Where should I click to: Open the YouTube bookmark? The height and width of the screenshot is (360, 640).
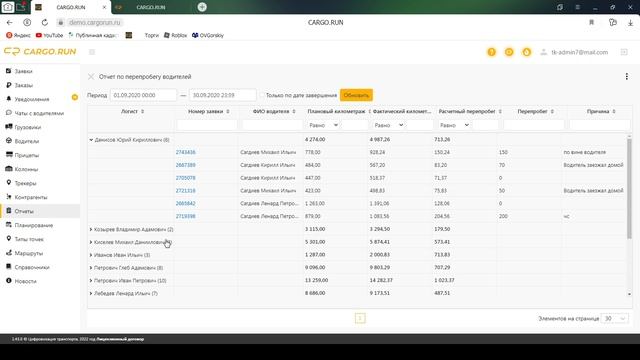[x=49, y=36]
